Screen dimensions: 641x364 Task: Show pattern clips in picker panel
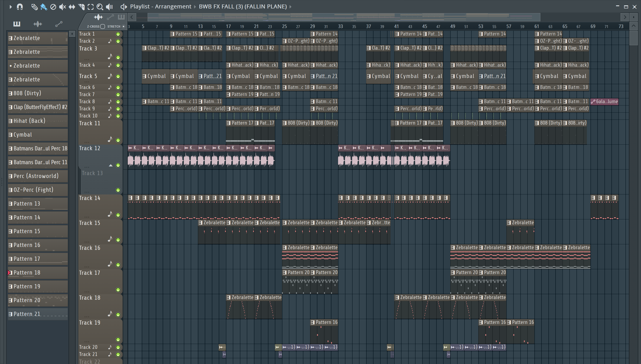[17, 24]
